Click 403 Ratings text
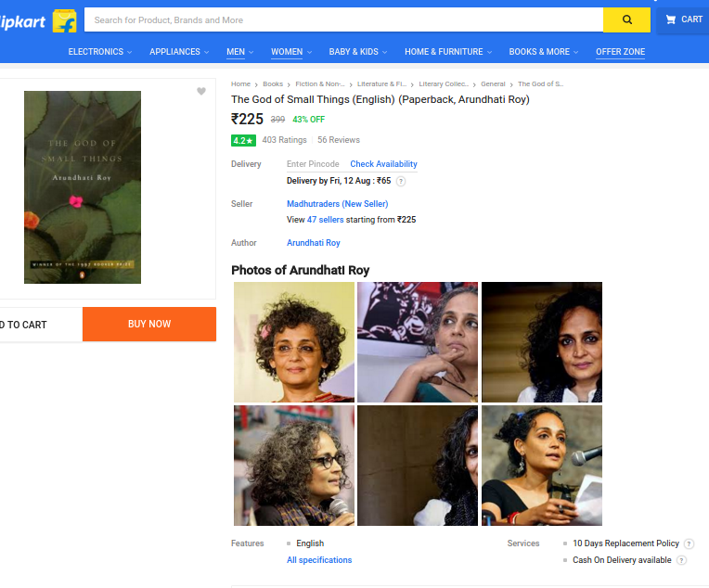709x588 pixels. pos(284,140)
